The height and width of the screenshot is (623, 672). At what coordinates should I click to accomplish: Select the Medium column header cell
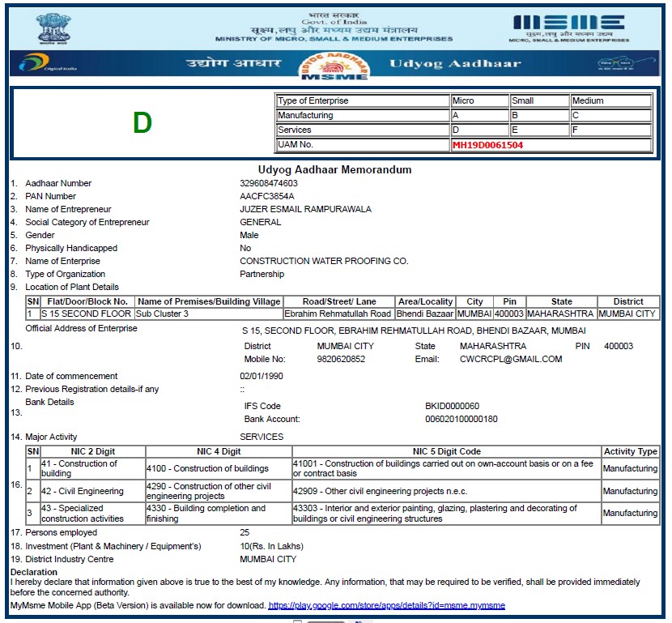610,101
